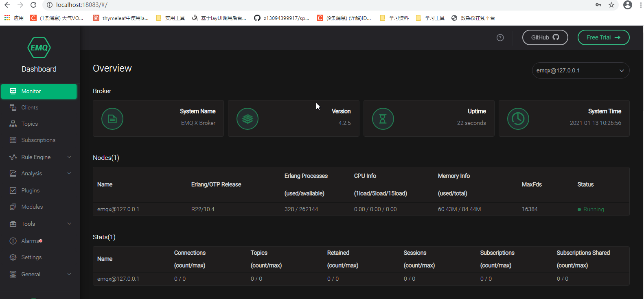Click the General sidebar icon
Image resolution: width=644 pixels, height=299 pixels.
[13, 274]
